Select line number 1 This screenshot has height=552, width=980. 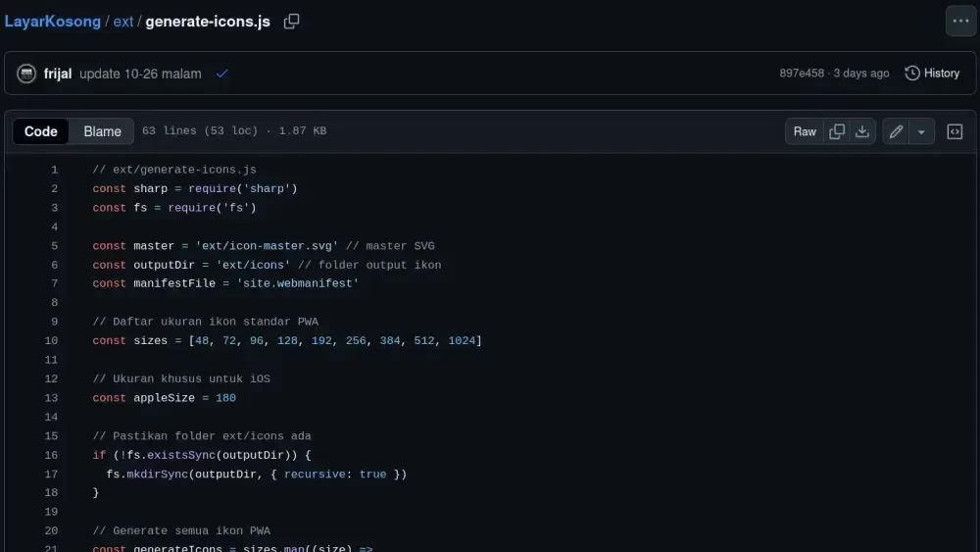[54, 170]
